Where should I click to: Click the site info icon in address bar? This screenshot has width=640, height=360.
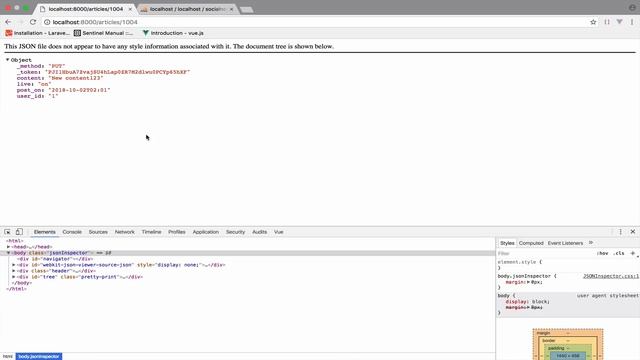tap(47, 22)
